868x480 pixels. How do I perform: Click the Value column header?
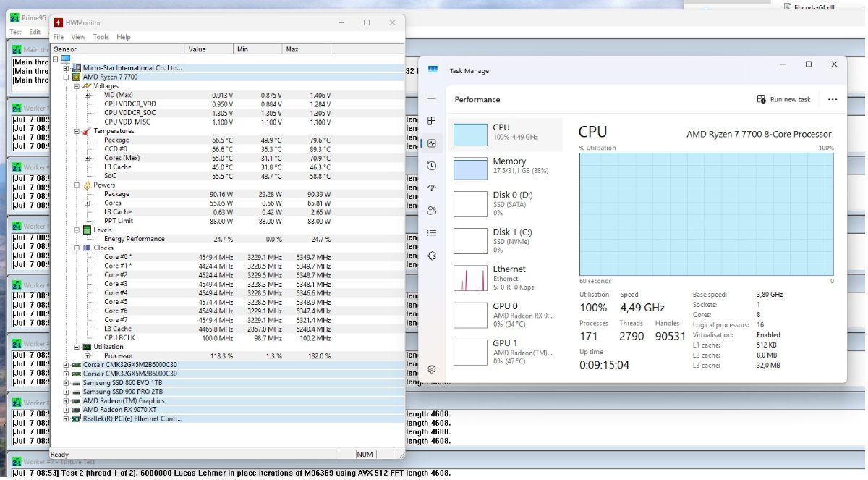tap(210, 49)
